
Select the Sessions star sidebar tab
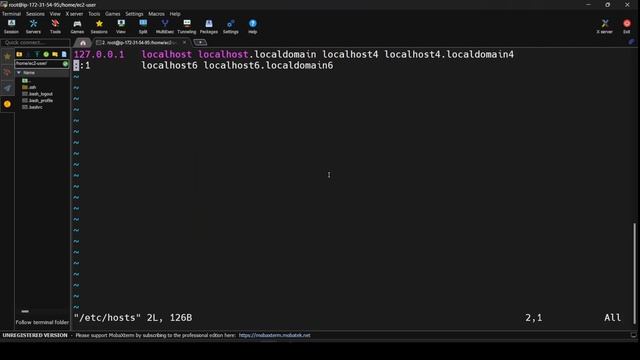tap(7, 57)
